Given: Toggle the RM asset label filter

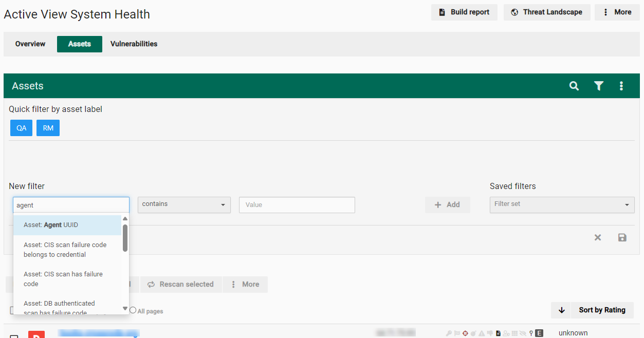Looking at the screenshot, I should (48, 128).
